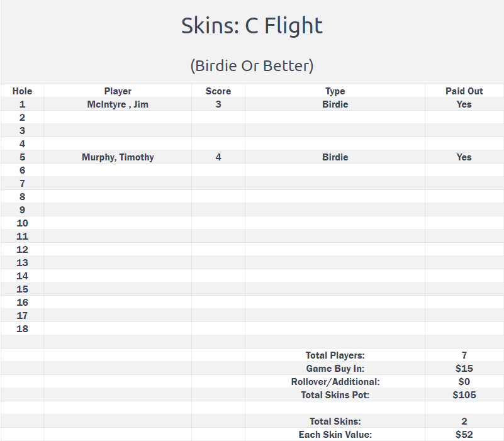Click the Game Buy In value $15
The height and width of the screenshot is (441, 504).
[464, 369]
